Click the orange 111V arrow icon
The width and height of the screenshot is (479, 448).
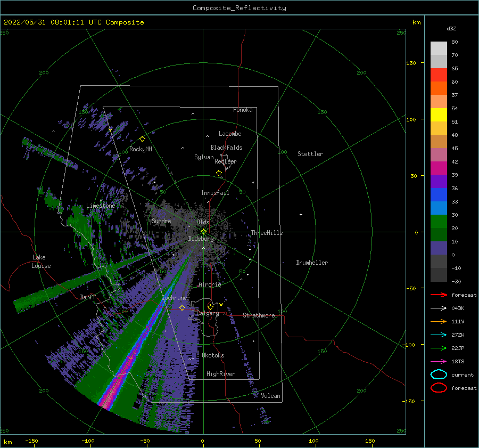439,321
